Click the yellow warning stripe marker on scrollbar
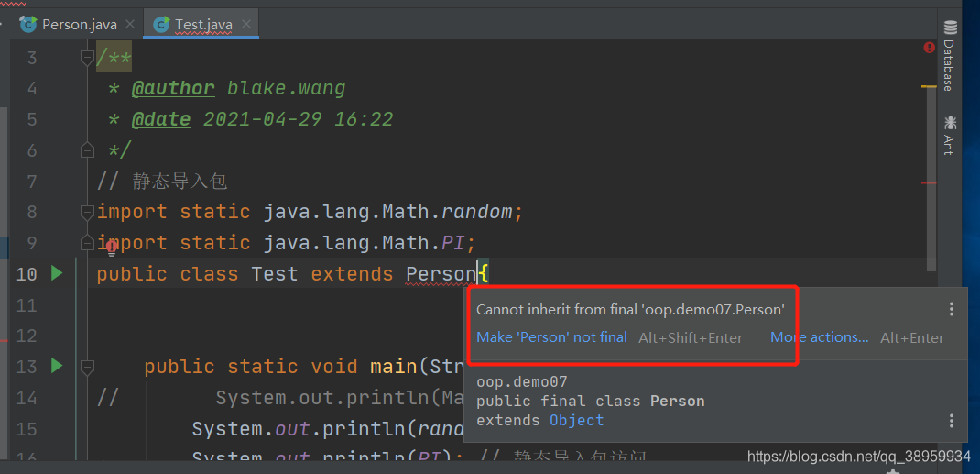Screen dimensions: 980x474 tap(929, 87)
